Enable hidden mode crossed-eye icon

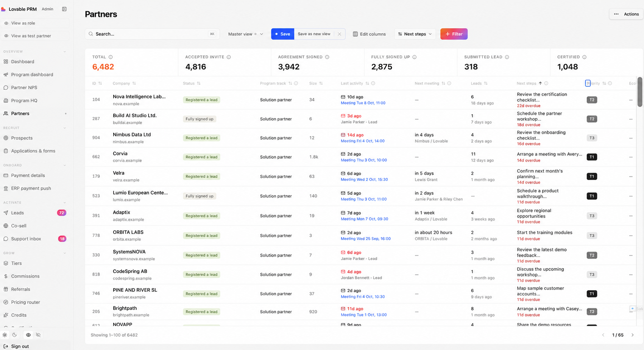pos(38,335)
